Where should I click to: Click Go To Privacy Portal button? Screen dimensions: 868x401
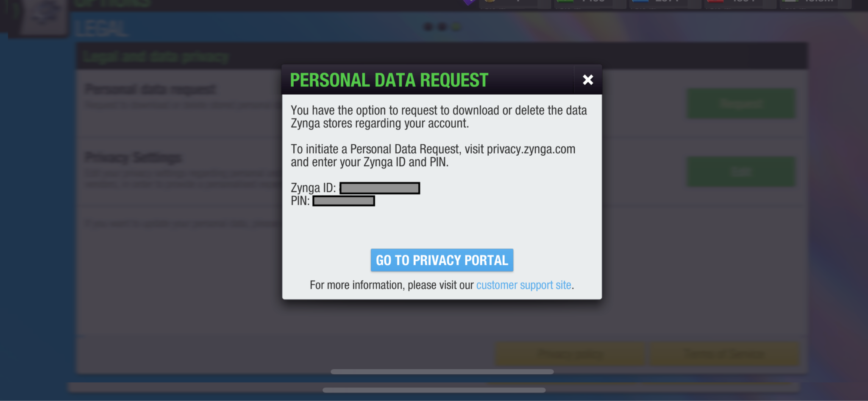point(442,260)
